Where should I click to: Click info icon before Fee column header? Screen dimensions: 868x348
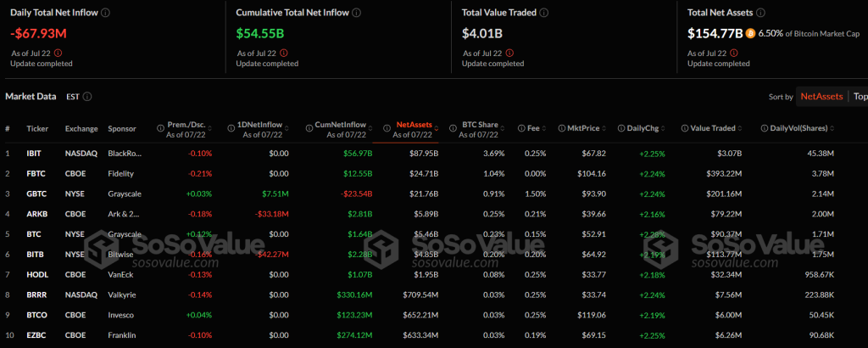(520, 128)
